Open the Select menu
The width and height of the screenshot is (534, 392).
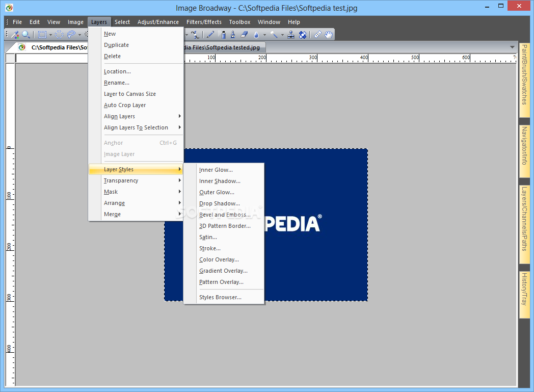click(122, 22)
